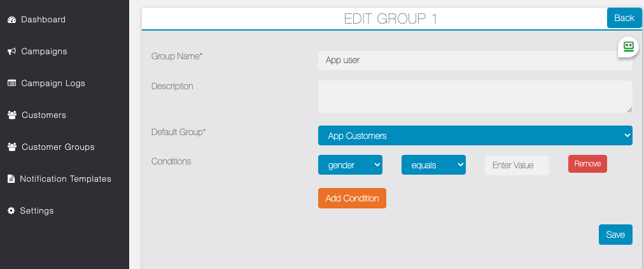This screenshot has height=269, width=644.
Task: Open the green chatbot widget icon
Action: [x=629, y=47]
